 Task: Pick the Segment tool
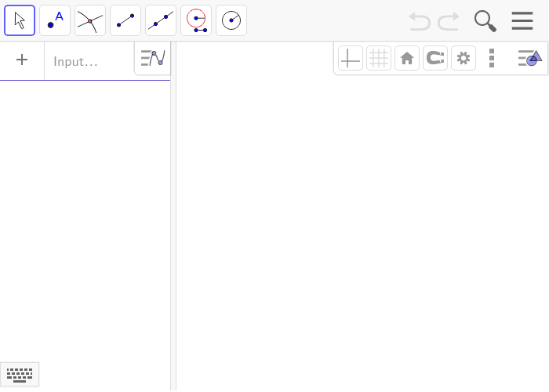[x=125, y=20]
